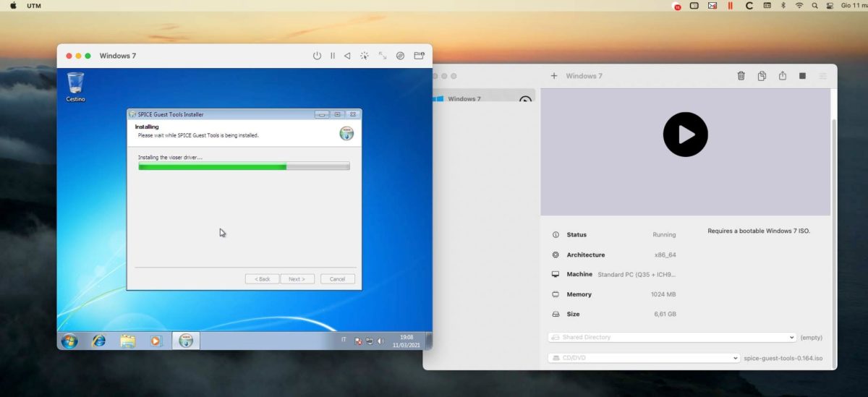Viewport: 868px width, 397px height.
Task: Click the installation progress bar
Action: pos(244,166)
